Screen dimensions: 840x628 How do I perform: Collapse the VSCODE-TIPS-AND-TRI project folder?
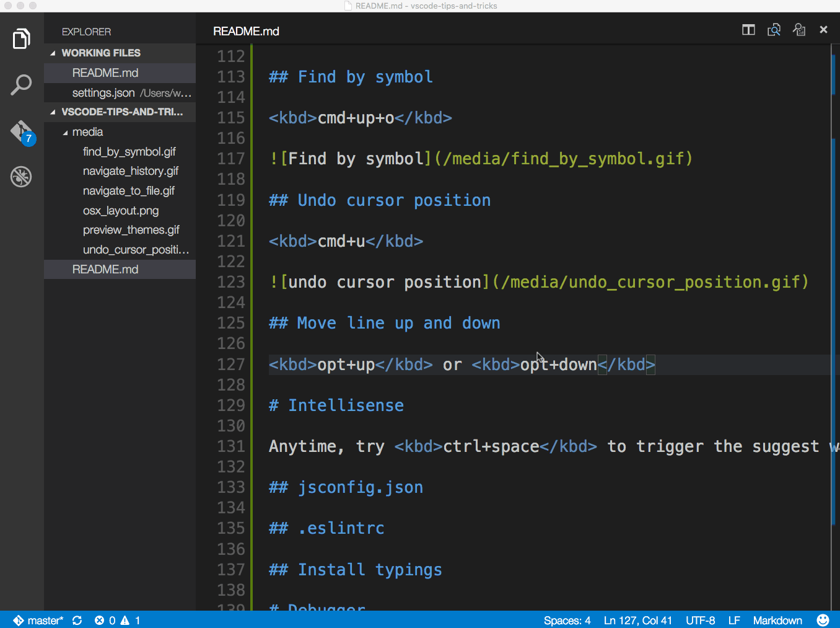[53, 112]
